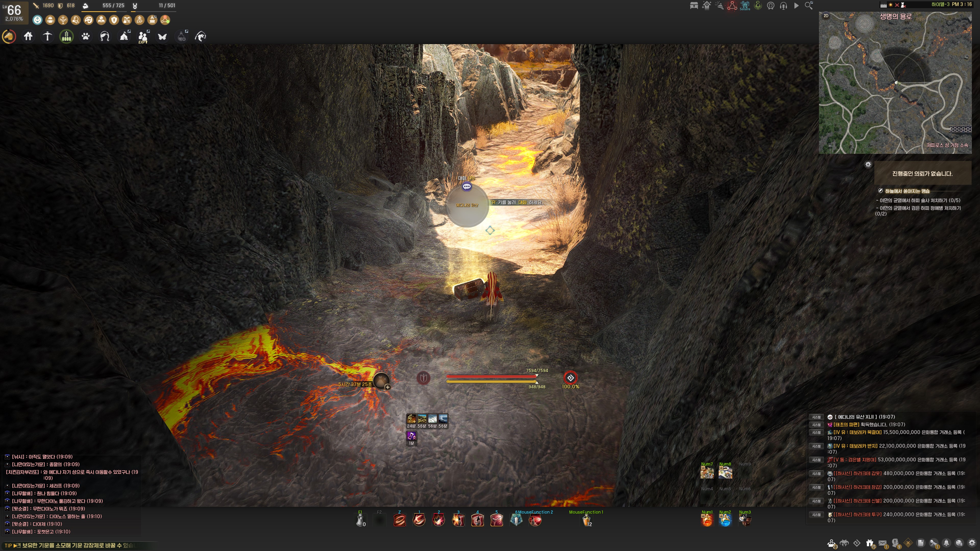Open the paw print pets icon

pos(85,36)
